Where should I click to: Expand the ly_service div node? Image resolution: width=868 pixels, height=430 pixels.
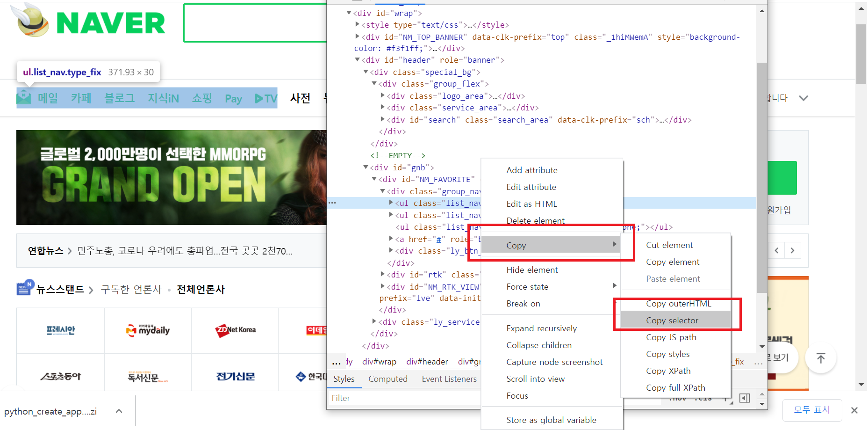(374, 321)
